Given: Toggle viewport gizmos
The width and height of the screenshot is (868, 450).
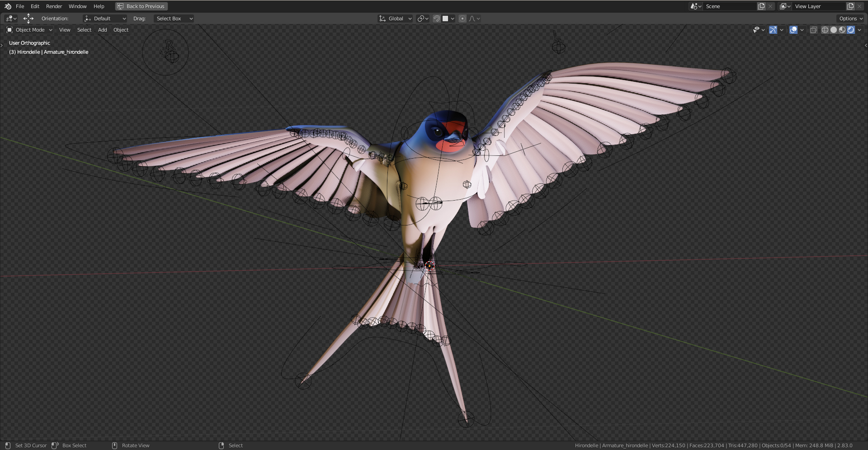Looking at the screenshot, I should tap(773, 30).
